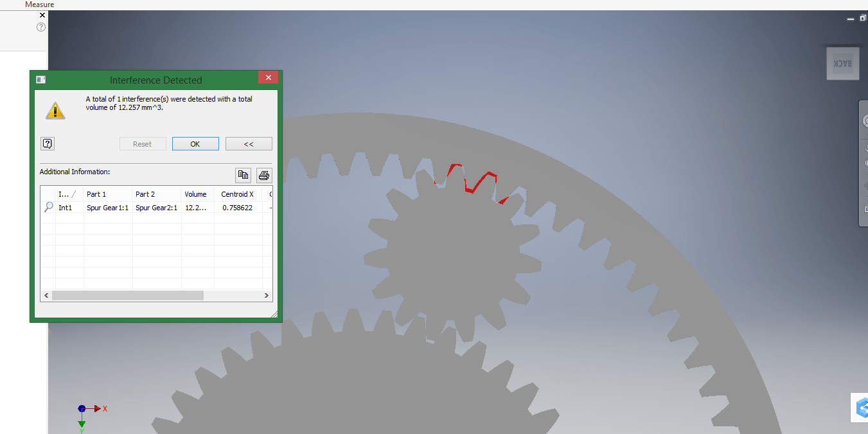Click the Copy icon to copy interference data
The height and width of the screenshot is (434, 868).
243,175
